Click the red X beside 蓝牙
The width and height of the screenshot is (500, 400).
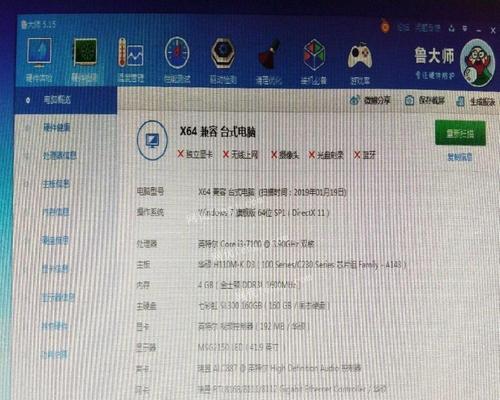357,155
